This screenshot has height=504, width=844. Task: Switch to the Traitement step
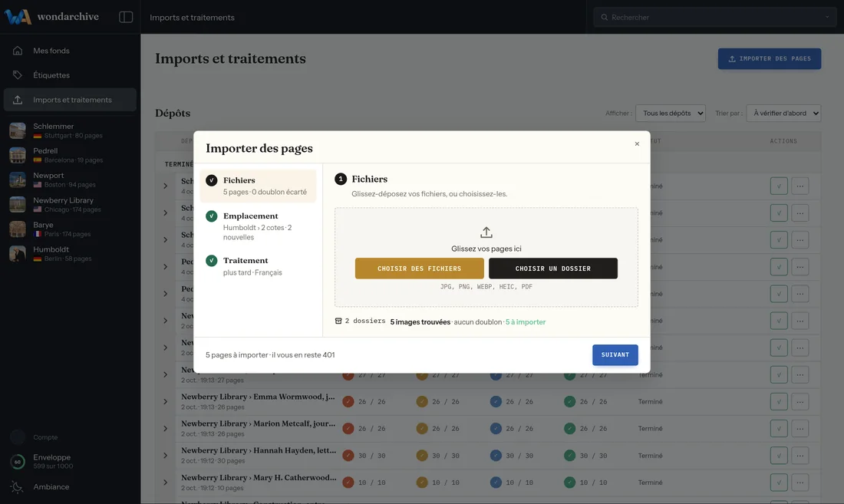258,266
